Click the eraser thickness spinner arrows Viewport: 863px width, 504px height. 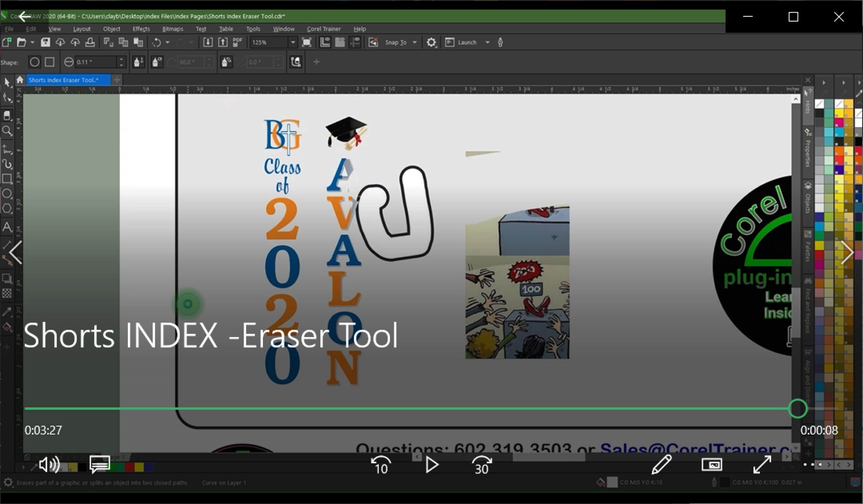pyautogui.click(x=121, y=62)
